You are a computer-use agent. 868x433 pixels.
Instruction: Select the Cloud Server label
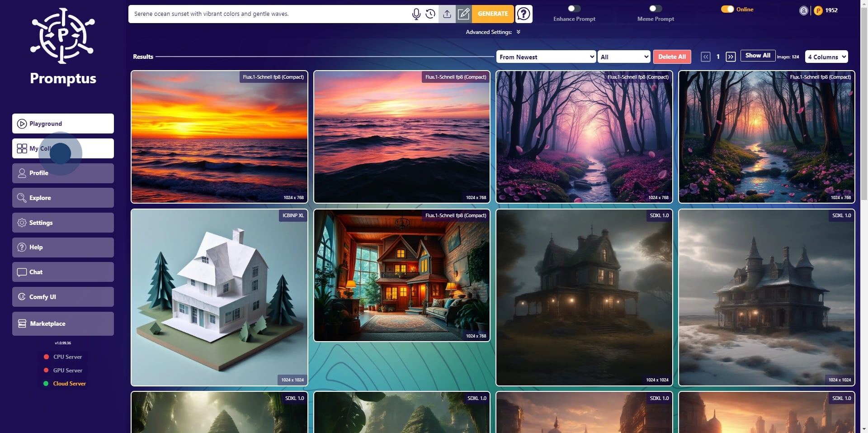(70, 384)
